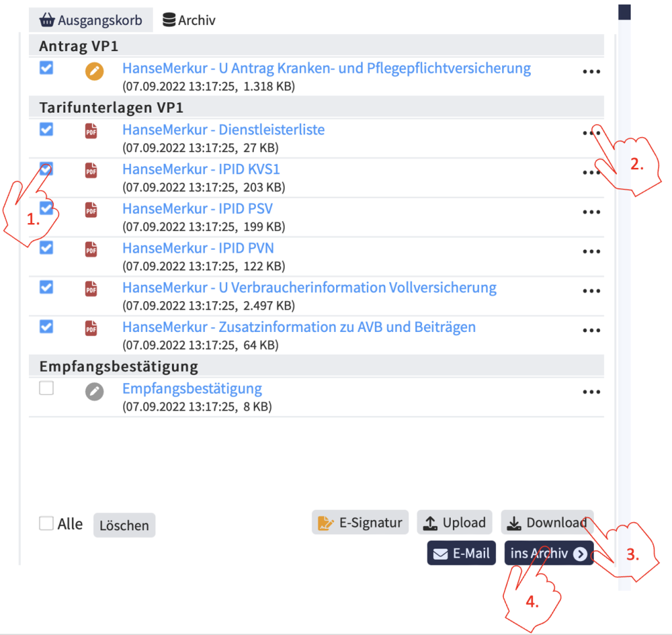The width and height of the screenshot is (672, 635).
Task: Uncheck the IPID PSV document checkbox
Action: coord(47,208)
